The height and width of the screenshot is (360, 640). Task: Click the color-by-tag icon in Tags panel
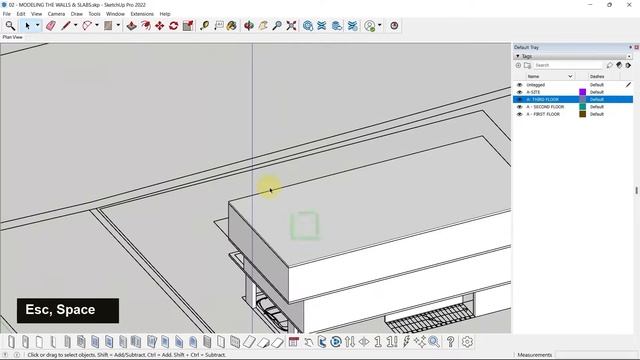coord(619,65)
